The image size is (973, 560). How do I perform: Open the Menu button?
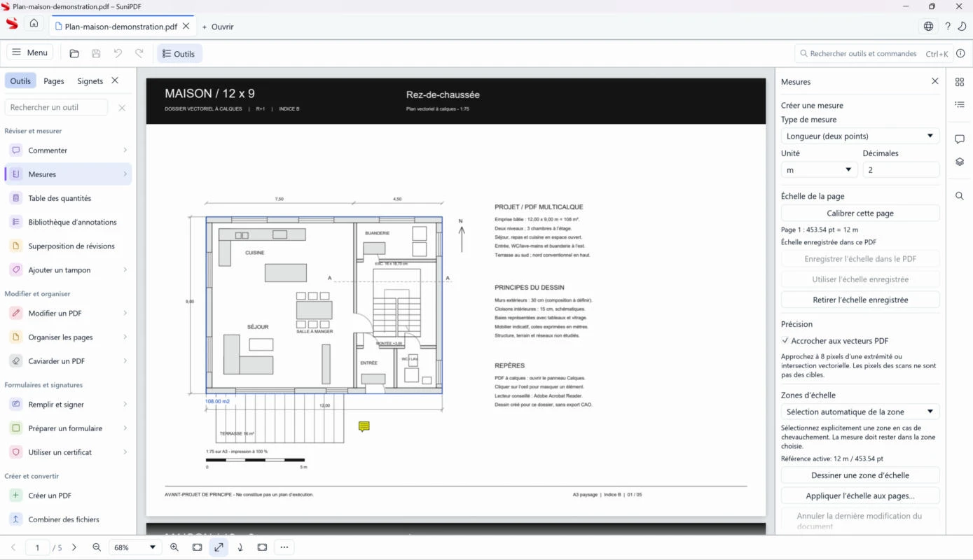[30, 52]
